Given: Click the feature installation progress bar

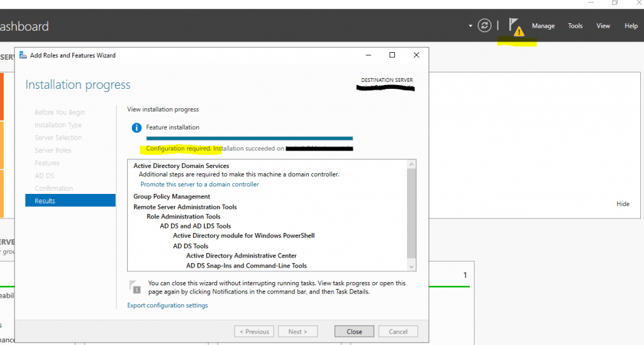Looking at the screenshot, I should (249, 138).
